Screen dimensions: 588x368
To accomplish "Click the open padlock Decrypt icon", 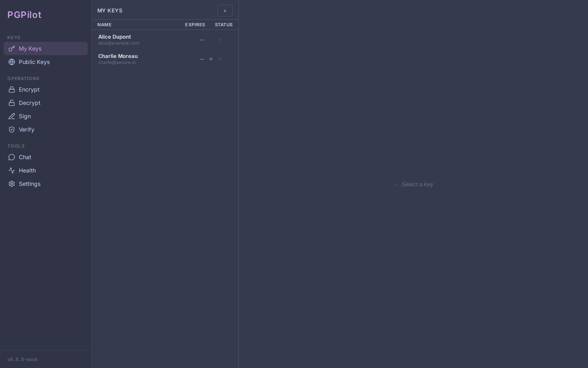I will pos(11,103).
